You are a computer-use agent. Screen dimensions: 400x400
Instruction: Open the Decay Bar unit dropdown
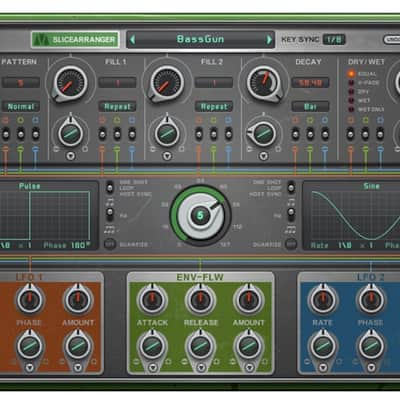310,107
